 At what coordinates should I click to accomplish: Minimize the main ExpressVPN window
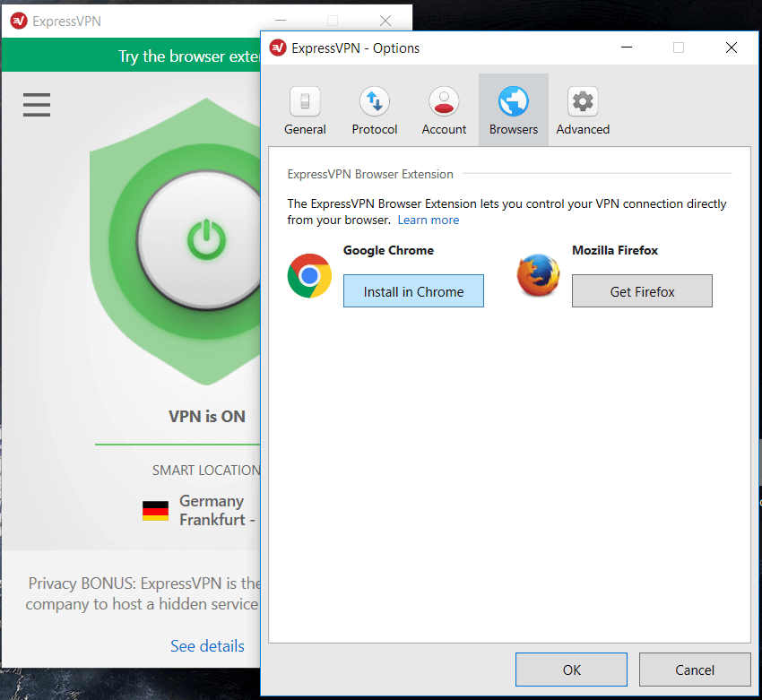281,21
